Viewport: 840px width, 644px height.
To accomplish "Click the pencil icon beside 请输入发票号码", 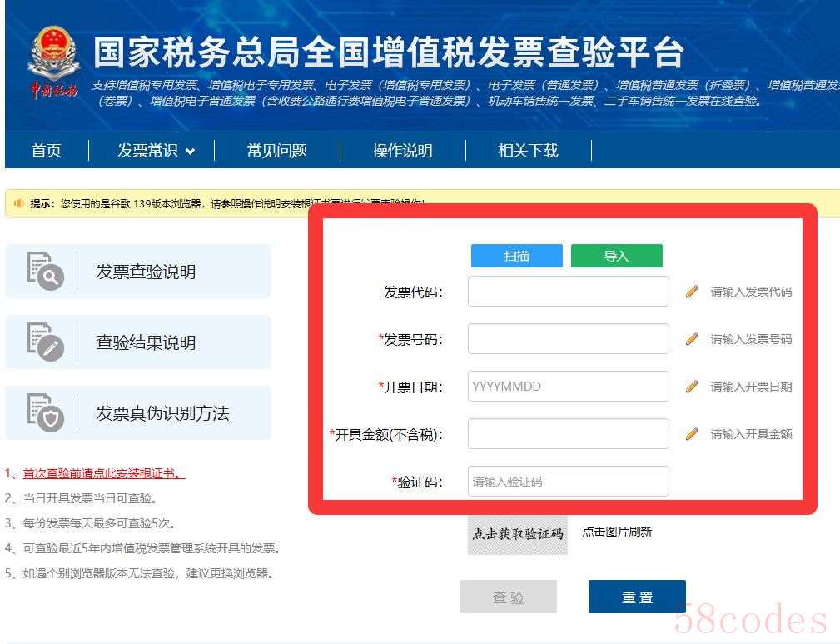I will point(692,339).
